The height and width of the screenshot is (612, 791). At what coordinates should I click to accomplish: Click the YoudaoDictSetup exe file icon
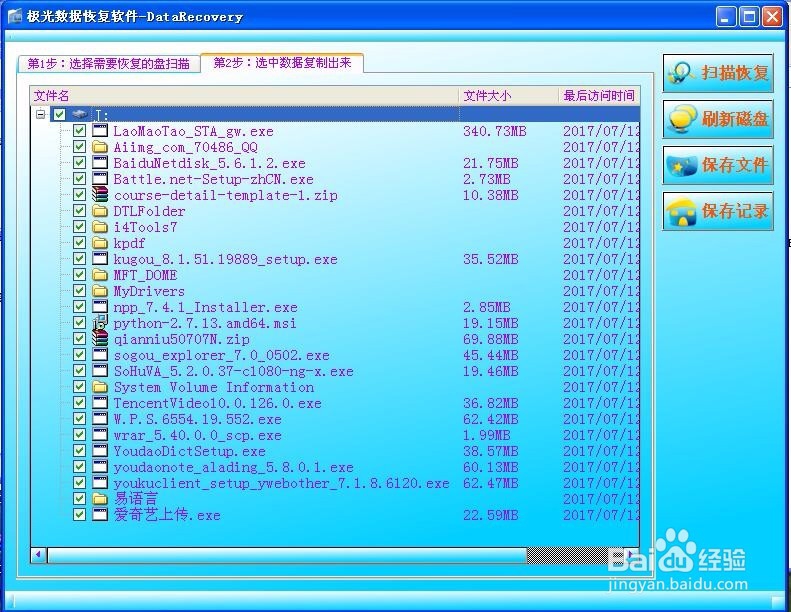click(x=100, y=451)
